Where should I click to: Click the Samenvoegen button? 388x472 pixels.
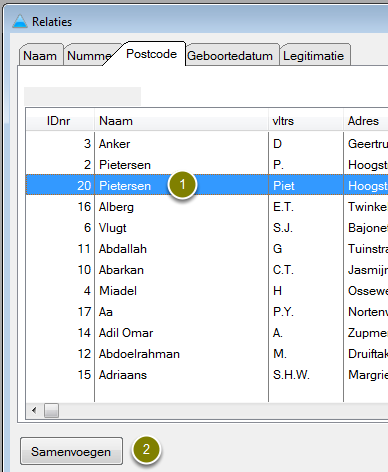[71, 451]
